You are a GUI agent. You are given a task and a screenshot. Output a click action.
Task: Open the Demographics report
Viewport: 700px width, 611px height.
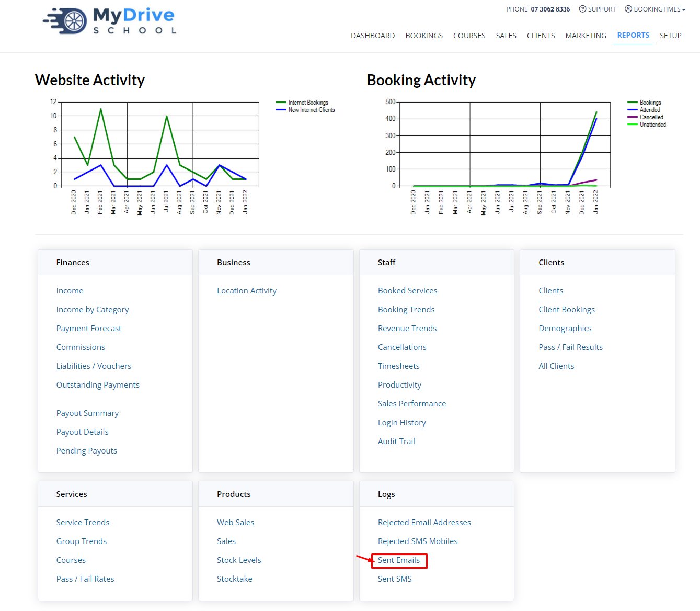pos(565,328)
